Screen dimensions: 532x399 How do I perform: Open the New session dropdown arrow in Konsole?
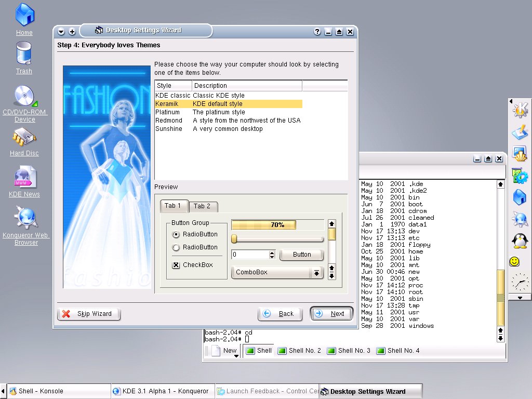click(x=236, y=356)
